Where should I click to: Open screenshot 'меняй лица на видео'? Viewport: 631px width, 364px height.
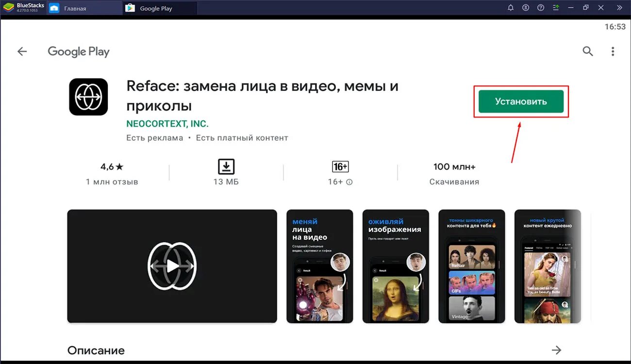pos(320,266)
